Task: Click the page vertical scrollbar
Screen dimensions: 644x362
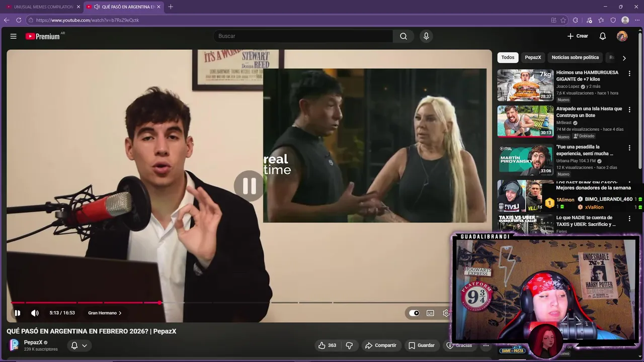Action: pos(641,101)
